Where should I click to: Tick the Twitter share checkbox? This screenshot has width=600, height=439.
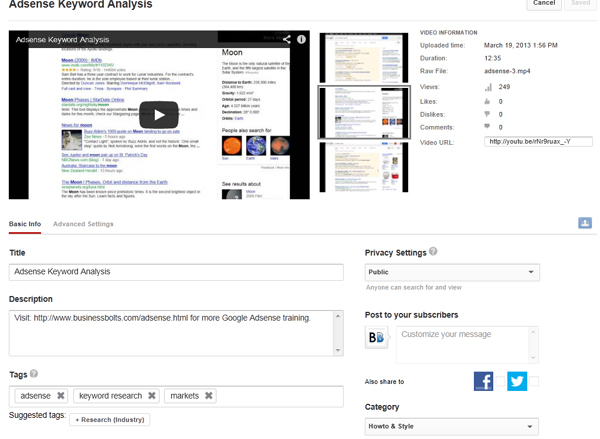coord(534,381)
